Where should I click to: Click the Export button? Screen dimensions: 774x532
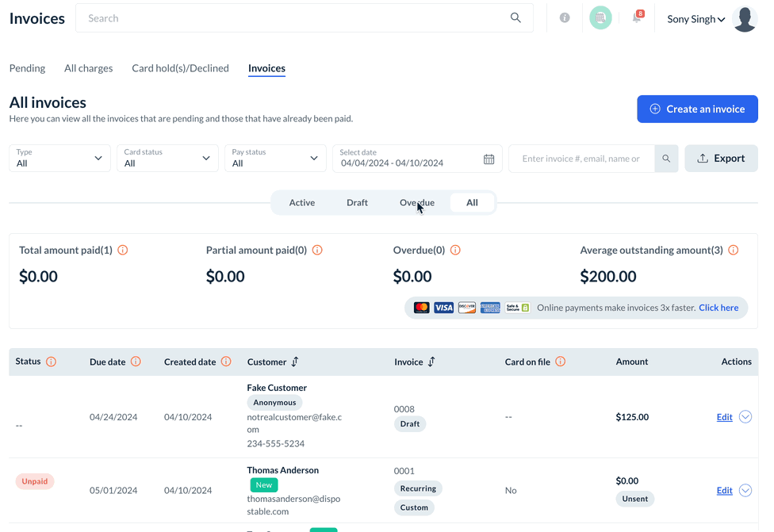721,159
